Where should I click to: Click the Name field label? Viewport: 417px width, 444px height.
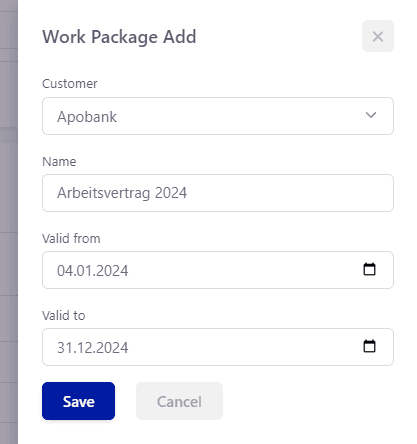[x=59, y=162]
